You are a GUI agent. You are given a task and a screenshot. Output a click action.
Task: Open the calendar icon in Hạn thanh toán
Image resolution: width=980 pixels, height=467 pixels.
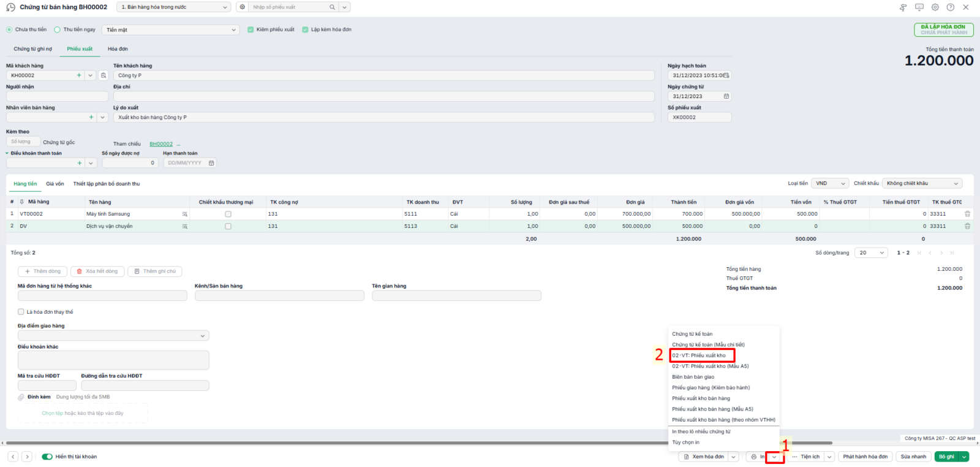pyautogui.click(x=211, y=163)
